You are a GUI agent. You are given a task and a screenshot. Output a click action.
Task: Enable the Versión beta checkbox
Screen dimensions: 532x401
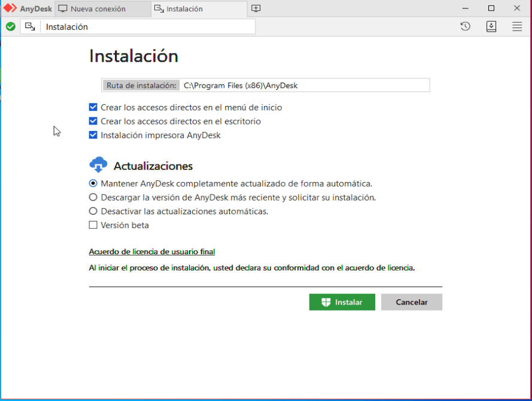pyautogui.click(x=93, y=225)
